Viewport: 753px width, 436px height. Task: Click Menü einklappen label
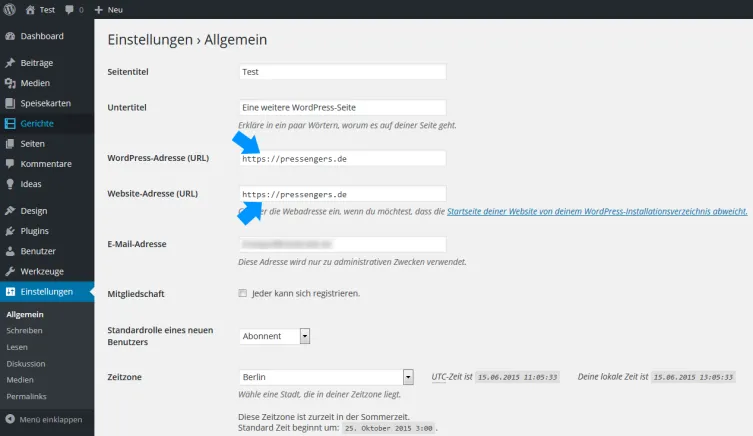tap(51, 419)
